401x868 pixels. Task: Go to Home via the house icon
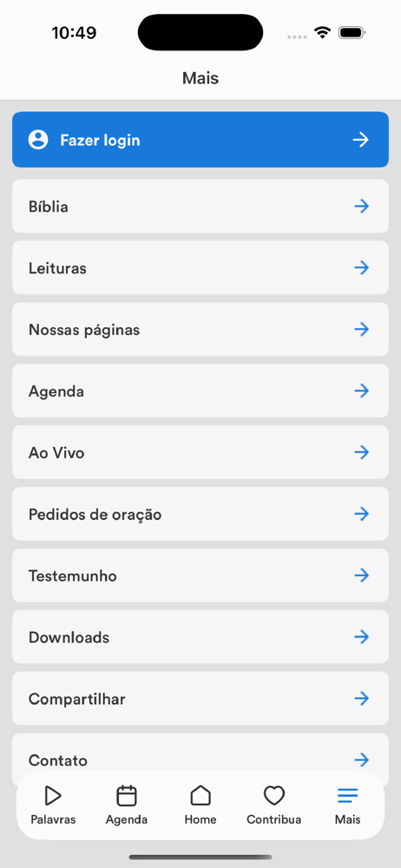(200, 796)
